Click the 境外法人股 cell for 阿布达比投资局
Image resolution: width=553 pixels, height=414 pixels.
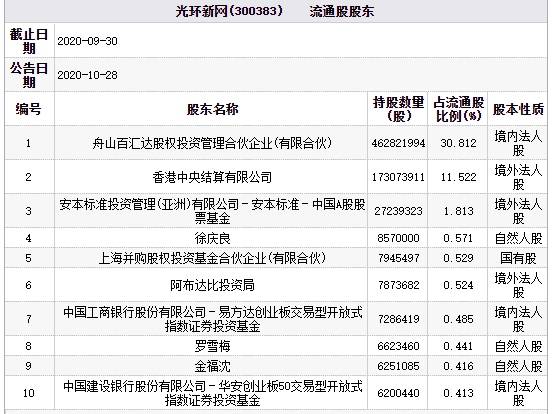pyautogui.click(x=518, y=285)
